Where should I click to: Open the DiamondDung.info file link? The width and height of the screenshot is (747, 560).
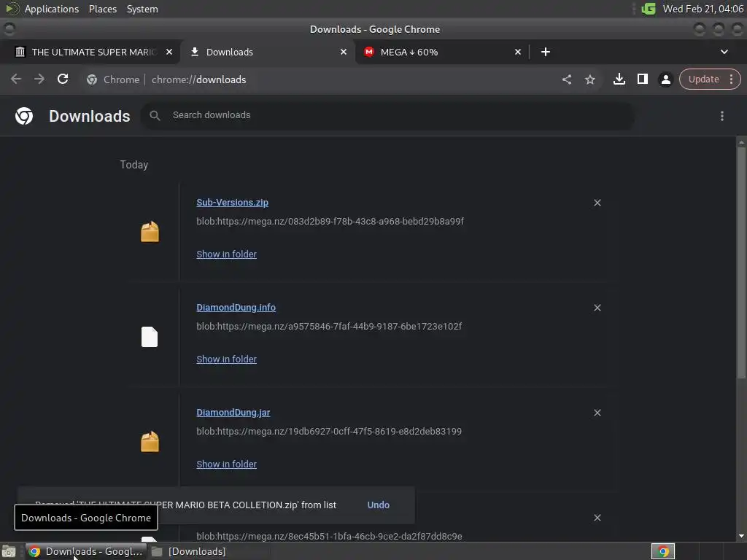click(x=236, y=308)
